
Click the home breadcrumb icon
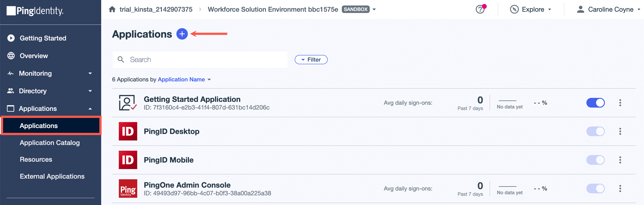(x=112, y=9)
